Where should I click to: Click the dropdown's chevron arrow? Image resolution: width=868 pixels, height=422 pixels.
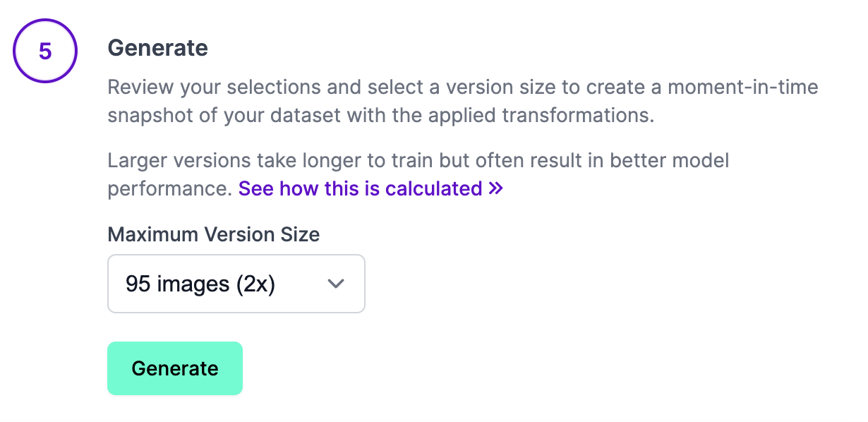click(337, 284)
